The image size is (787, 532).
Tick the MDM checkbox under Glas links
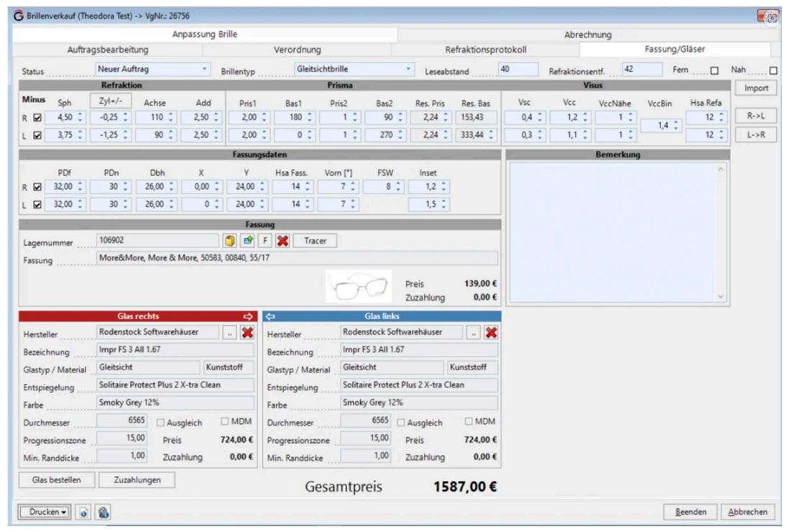(x=470, y=421)
